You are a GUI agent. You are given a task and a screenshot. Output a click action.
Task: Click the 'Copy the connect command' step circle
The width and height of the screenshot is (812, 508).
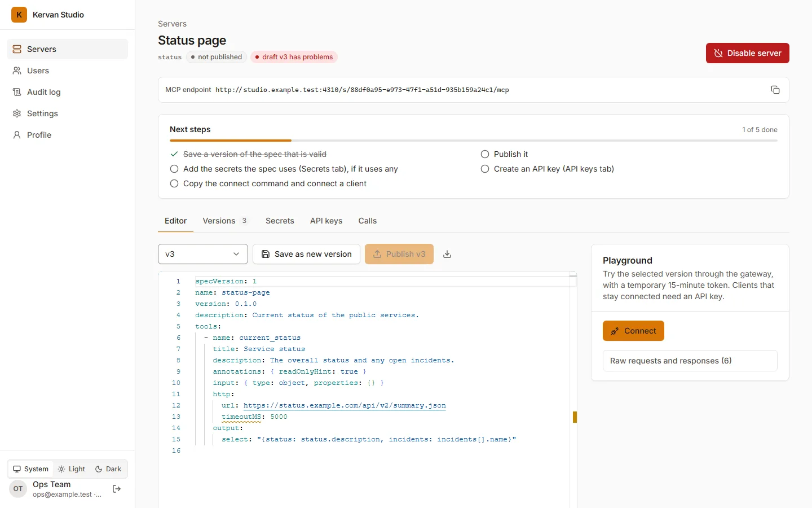(174, 183)
